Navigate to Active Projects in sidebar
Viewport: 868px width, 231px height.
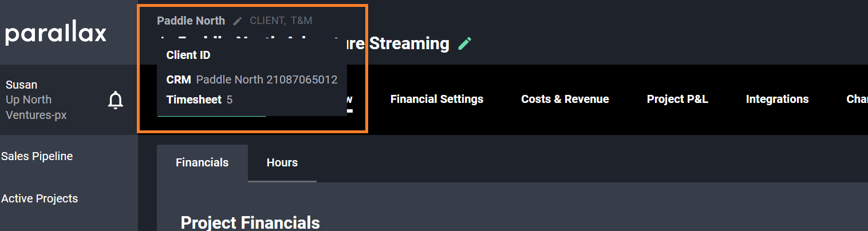tap(40, 198)
